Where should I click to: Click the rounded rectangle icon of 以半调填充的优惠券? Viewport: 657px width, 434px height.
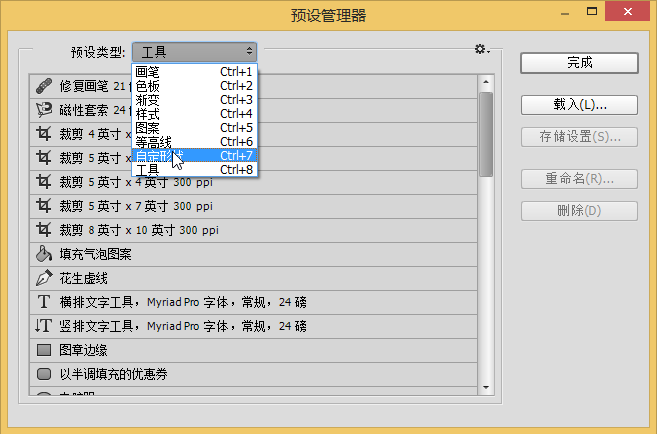point(44,374)
